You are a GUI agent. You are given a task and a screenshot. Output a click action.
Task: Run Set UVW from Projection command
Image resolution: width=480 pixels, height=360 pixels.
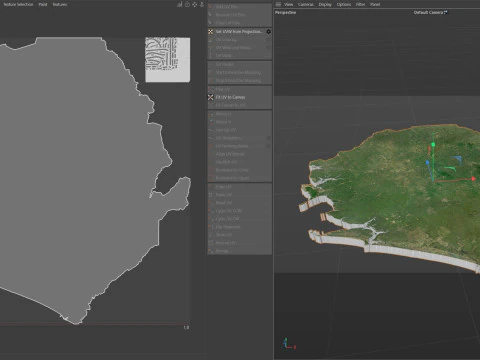tap(239, 31)
